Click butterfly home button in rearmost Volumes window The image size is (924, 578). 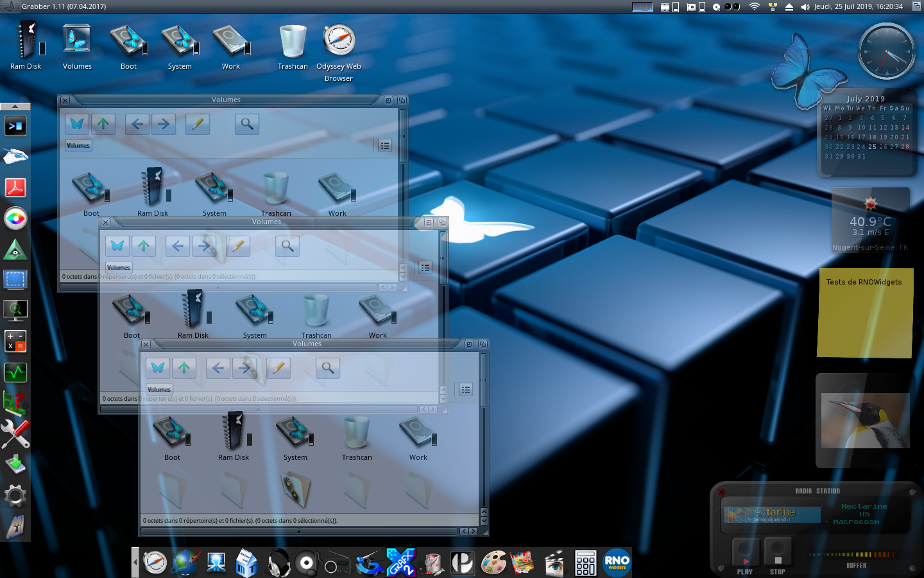[x=77, y=123]
